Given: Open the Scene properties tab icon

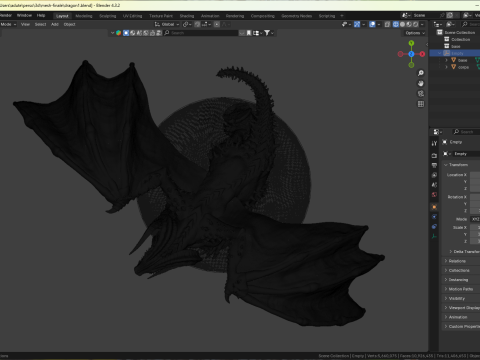Looking at the screenshot, I should 434,185.
